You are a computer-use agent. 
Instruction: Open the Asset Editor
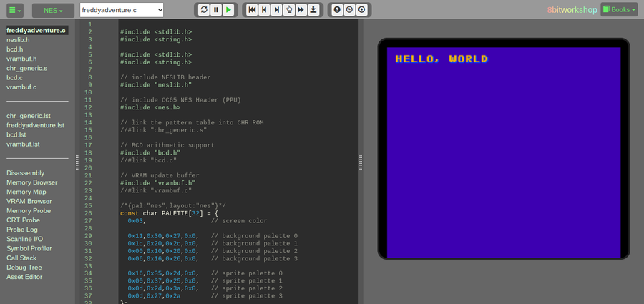24,277
